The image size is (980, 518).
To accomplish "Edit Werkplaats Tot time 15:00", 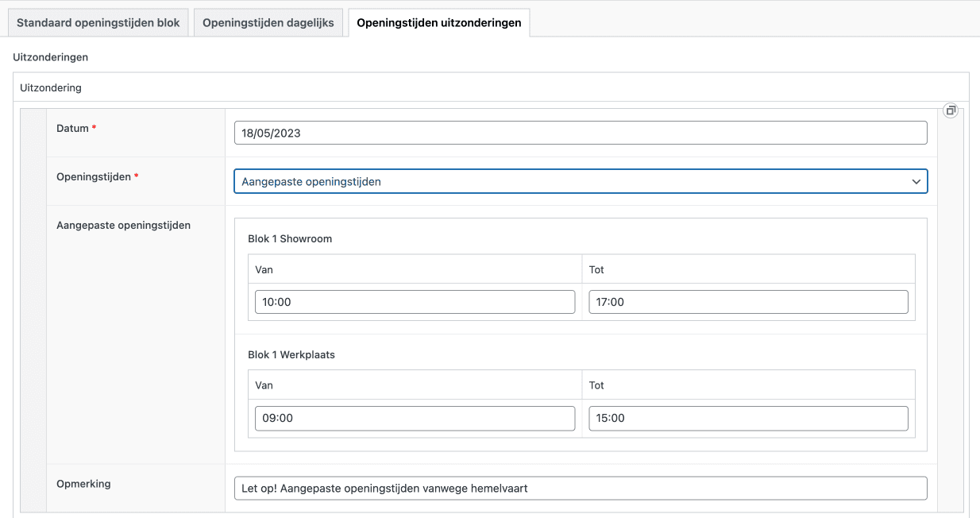I will (748, 418).
